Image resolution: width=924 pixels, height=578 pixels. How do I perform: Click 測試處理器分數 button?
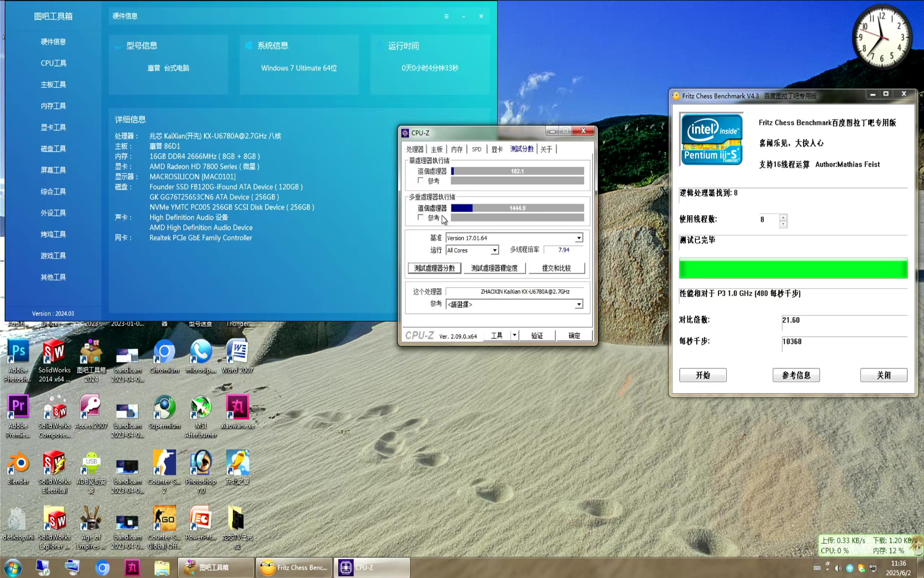coord(434,268)
